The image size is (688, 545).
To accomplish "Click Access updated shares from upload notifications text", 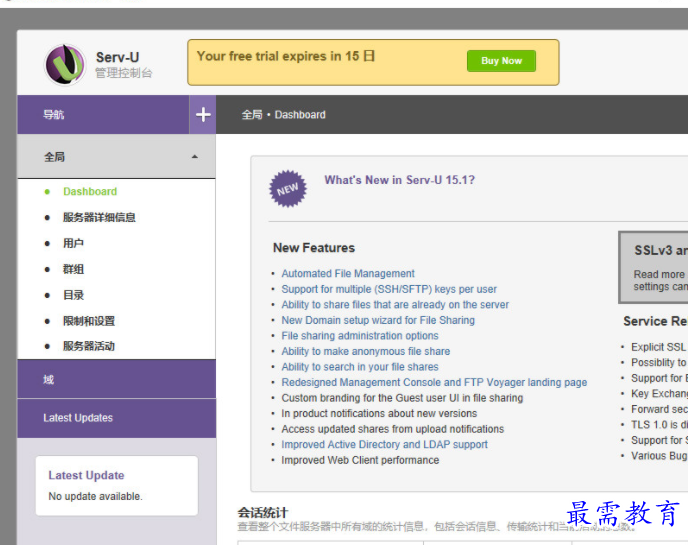I will (393, 429).
